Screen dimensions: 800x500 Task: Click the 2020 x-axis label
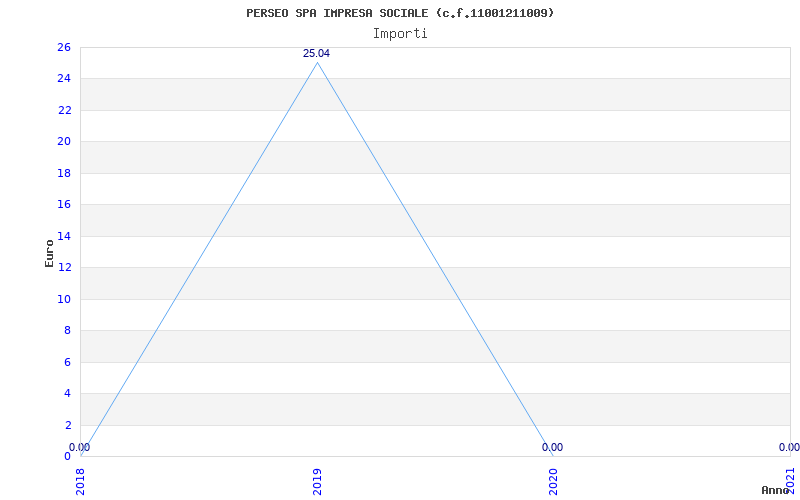pyautogui.click(x=554, y=481)
